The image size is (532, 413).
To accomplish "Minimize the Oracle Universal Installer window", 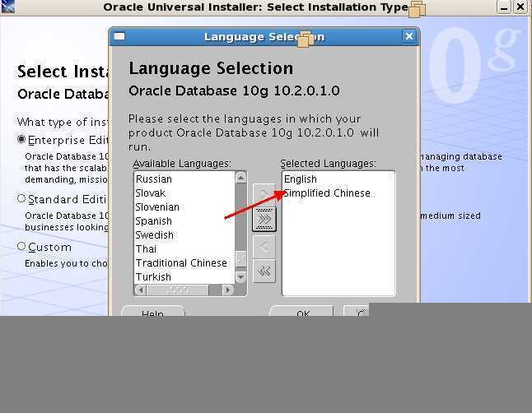I will point(504,7).
